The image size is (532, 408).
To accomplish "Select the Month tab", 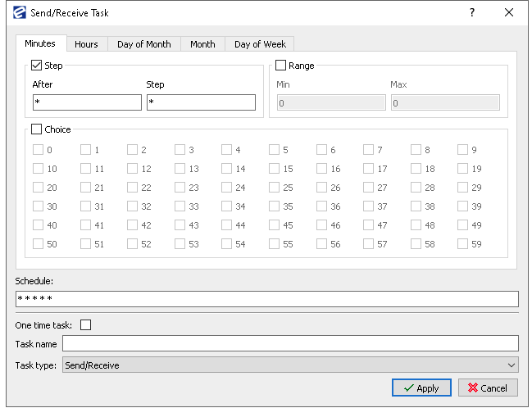I will coord(202,44).
